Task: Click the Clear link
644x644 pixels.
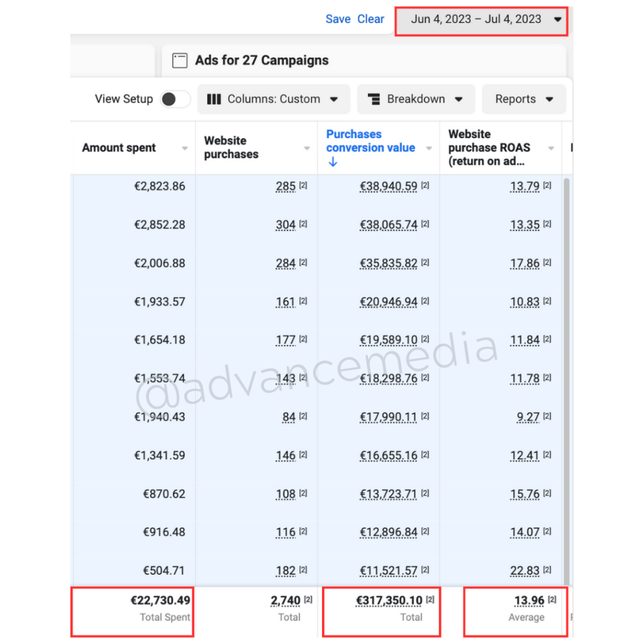Action: (x=370, y=19)
